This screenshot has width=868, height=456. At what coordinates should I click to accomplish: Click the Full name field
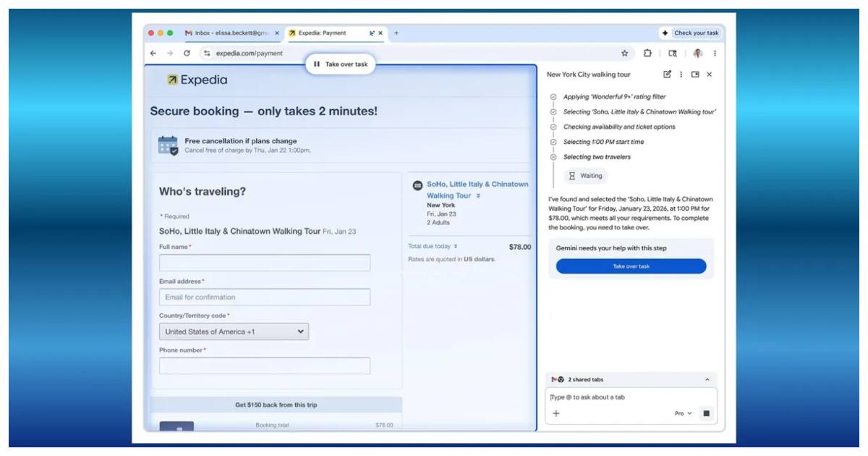tap(265, 263)
